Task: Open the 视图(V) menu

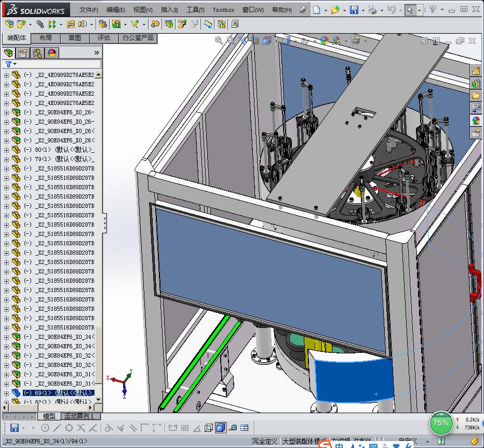Action: 143,10
